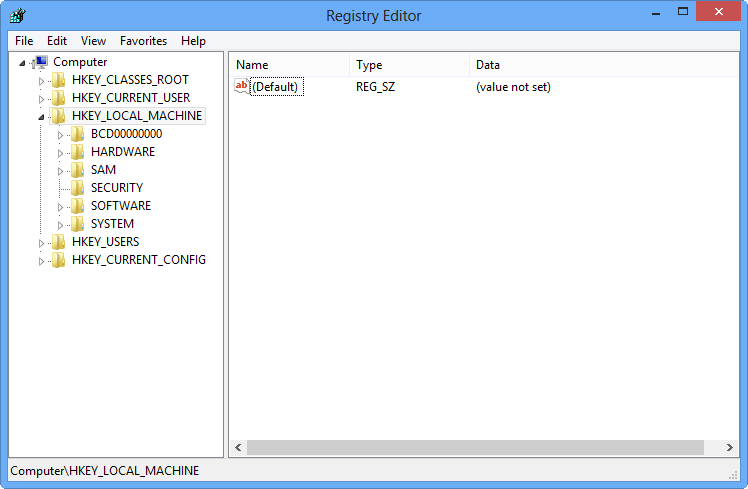This screenshot has height=489, width=748.
Task: Sort values by the Type column header
Action: [x=410, y=65]
